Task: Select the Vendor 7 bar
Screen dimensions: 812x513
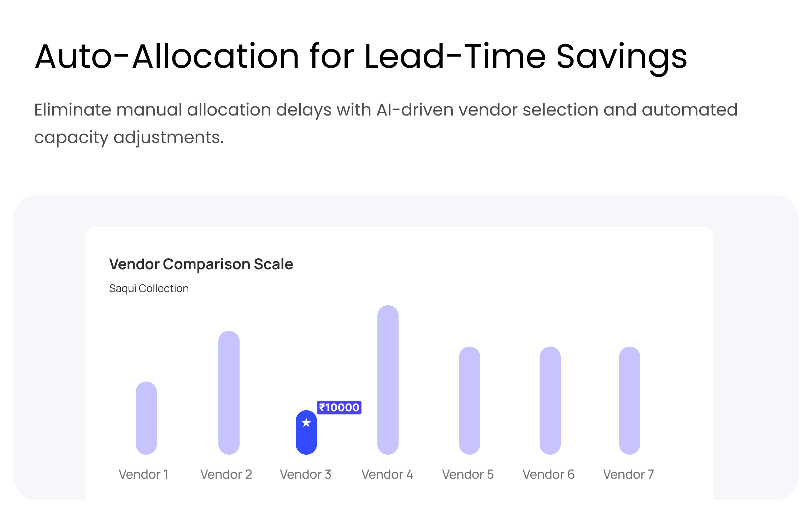Action: pyautogui.click(x=630, y=400)
